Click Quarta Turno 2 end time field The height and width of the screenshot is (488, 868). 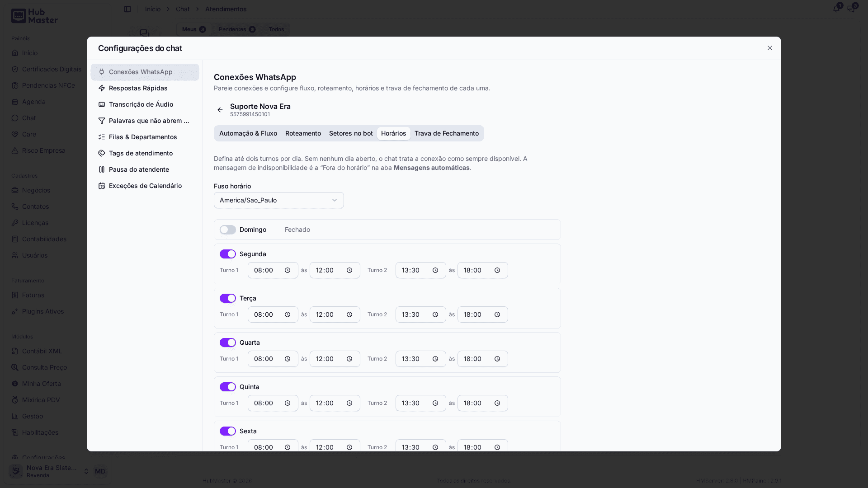pyautogui.click(x=483, y=359)
